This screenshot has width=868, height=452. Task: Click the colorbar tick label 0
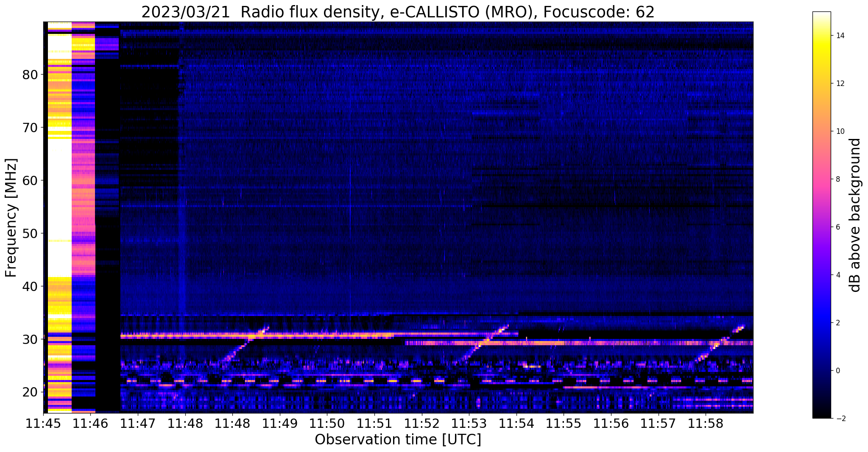[837, 371]
